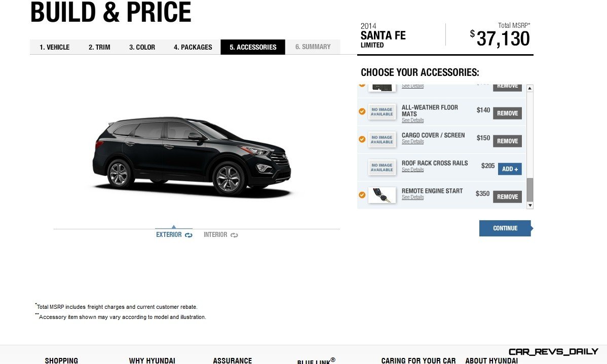Open the Roof Rack Cross Rails thumbnail

382,168
